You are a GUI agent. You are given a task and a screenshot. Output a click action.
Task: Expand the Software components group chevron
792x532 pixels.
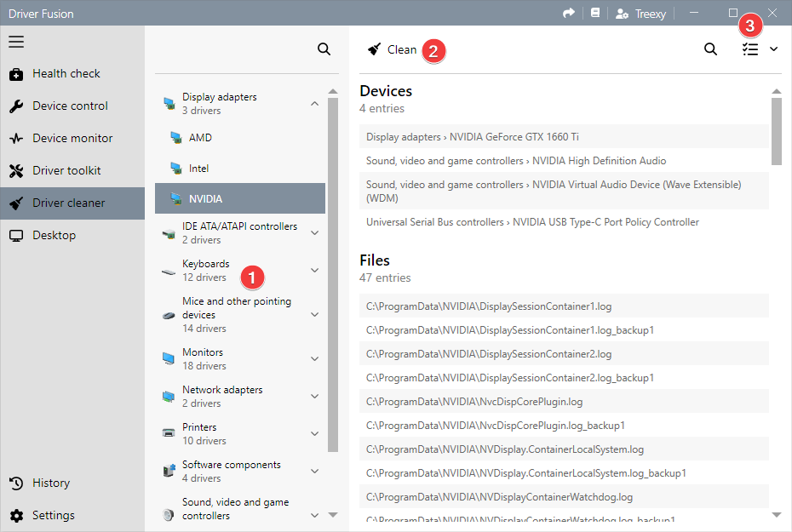(315, 471)
